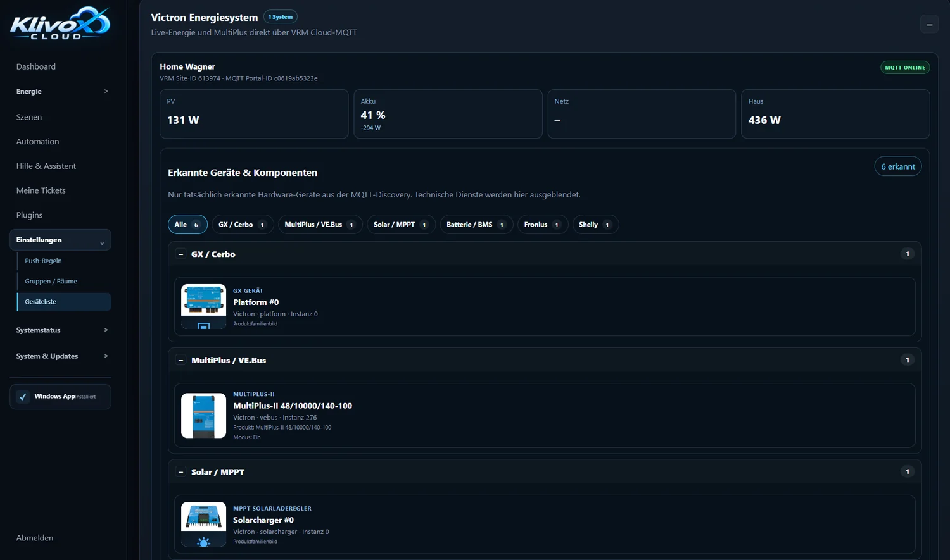
Task: Select the Fronius filter chip
Action: click(x=543, y=225)
